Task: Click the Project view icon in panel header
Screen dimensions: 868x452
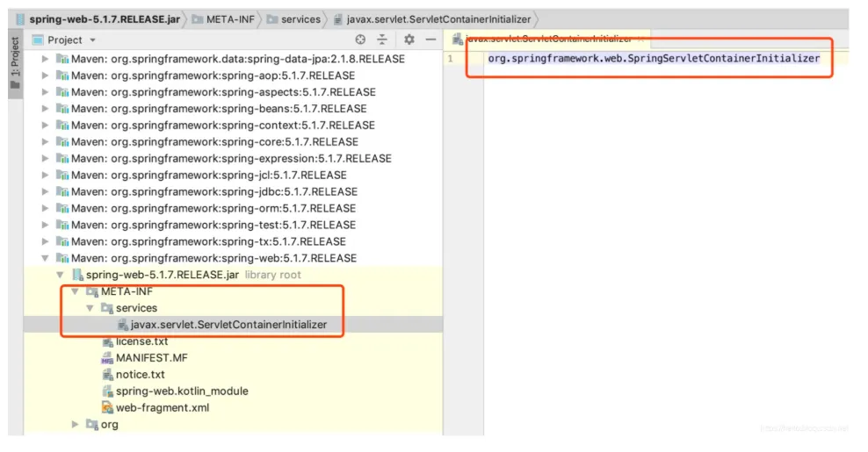Action: 38,39
